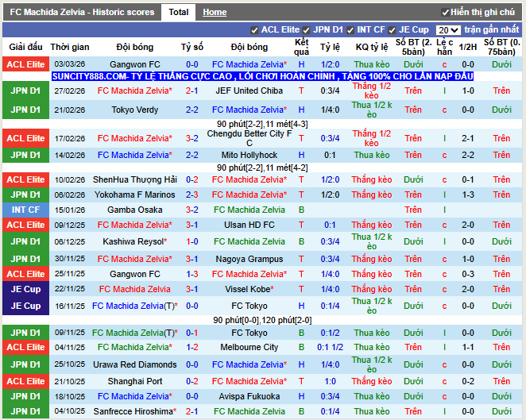Open Tokyo Verdy team link
526x420 pixels.
pyautogui.click(x=135, y=110)
